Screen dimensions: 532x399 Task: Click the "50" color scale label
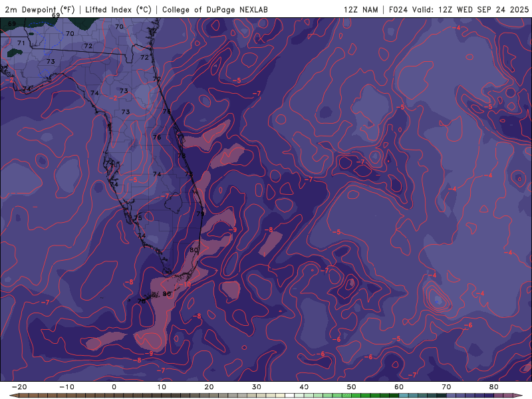pyautogui.click(x=352, y=387)
